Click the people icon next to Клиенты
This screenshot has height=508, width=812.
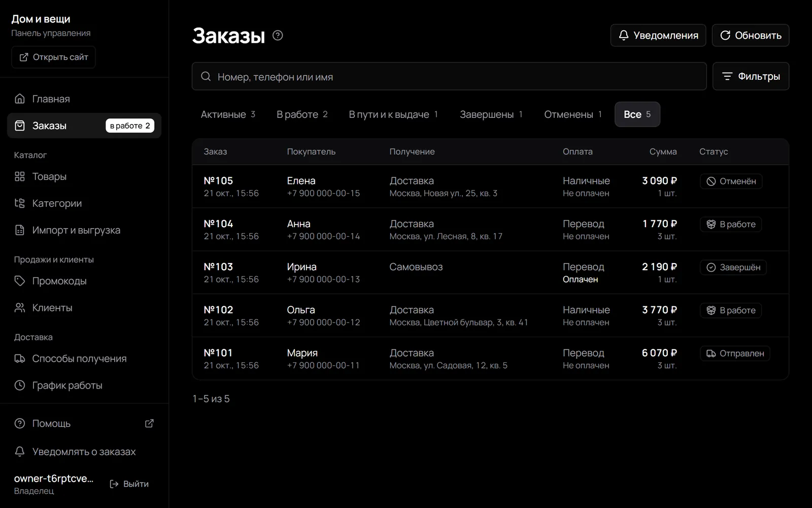click(20, 308)
